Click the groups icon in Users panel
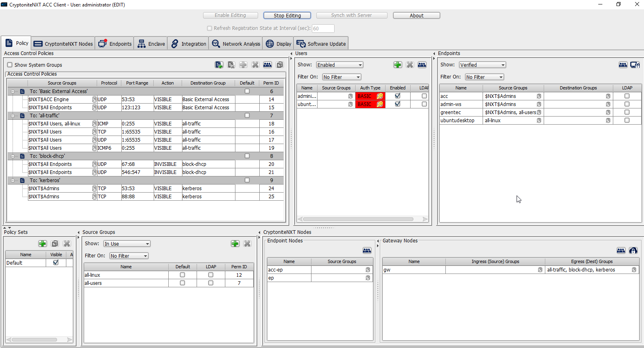This screenshot has height=348, width=644. (422, 65)
